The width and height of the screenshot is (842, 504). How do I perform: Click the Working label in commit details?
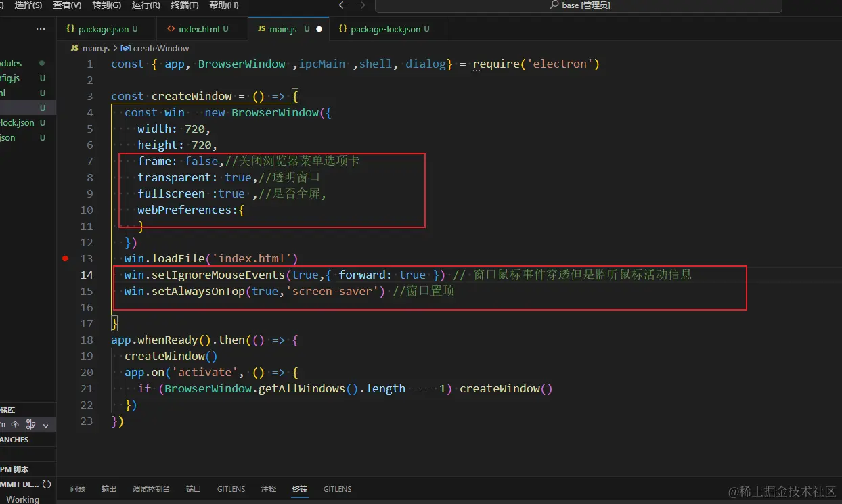click(23, 499)
